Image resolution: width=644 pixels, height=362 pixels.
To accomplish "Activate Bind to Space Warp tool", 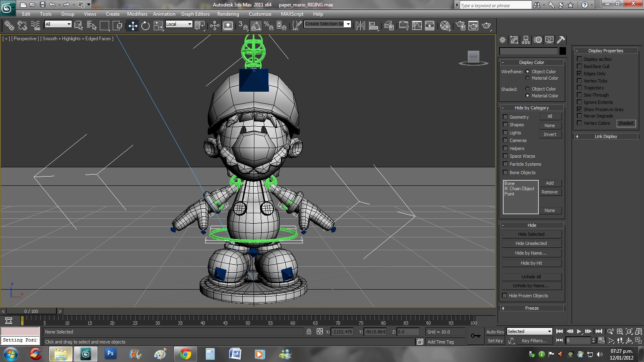I will pos(35,26).
